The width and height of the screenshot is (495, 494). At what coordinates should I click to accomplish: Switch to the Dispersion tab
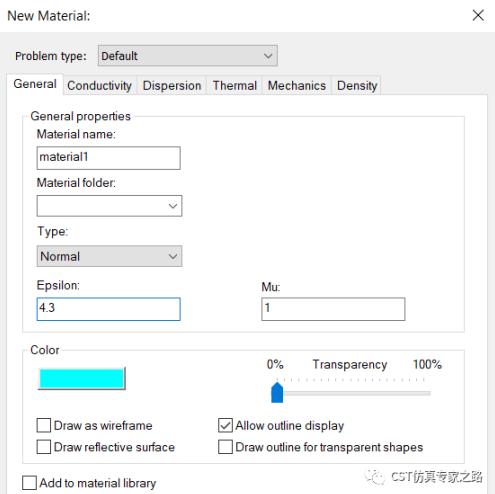pyautogui.click(x=172, y=86)
